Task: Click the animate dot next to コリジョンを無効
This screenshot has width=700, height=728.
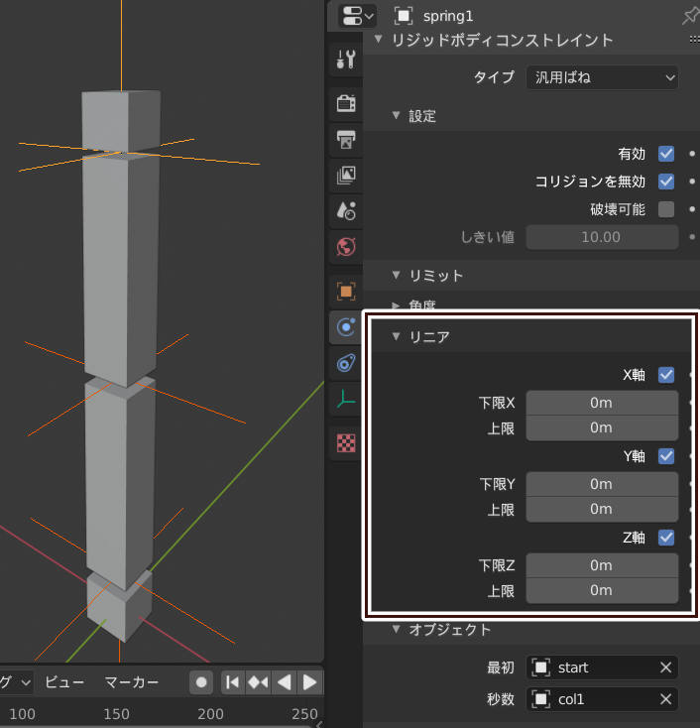Action: pos(692,182)
